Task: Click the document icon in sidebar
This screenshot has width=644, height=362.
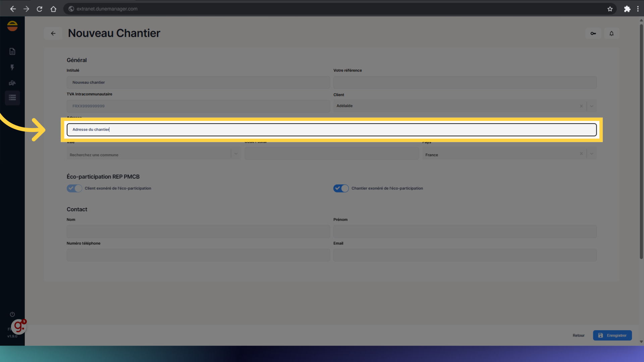Action: [12, 51]
